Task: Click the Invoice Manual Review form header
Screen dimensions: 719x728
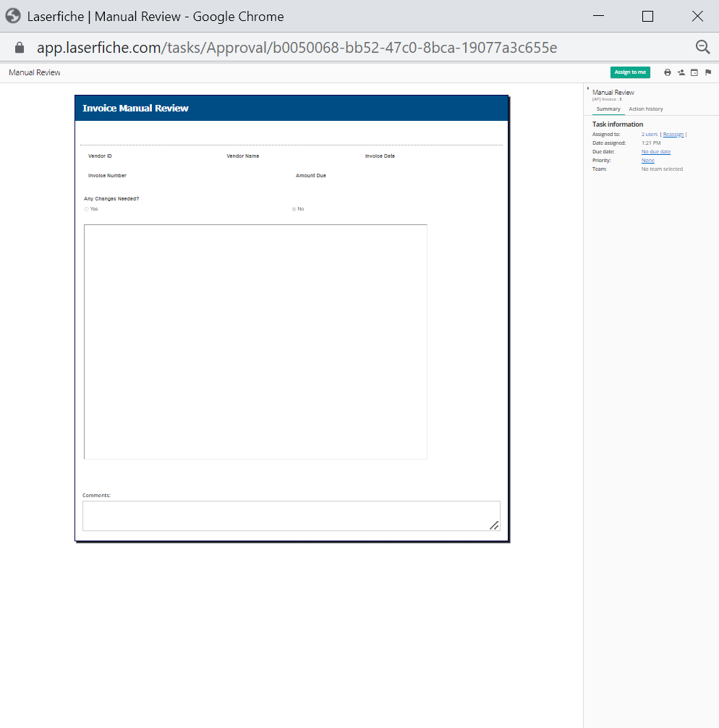Action: click(x=292, y=108)
